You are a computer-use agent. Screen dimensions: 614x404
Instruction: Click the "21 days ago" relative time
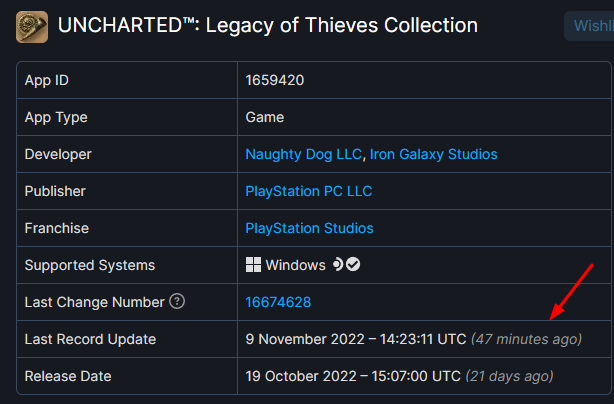509,376
